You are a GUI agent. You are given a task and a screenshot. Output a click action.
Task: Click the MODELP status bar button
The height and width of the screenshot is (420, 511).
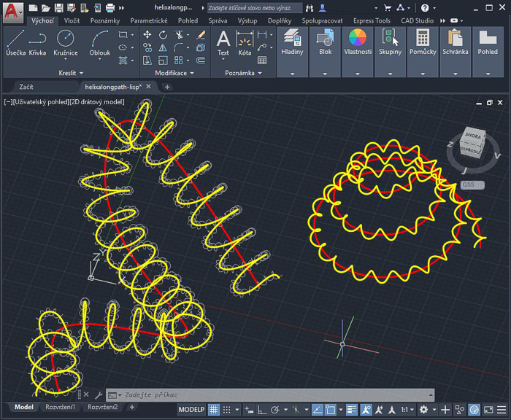(x=191, y=410)
